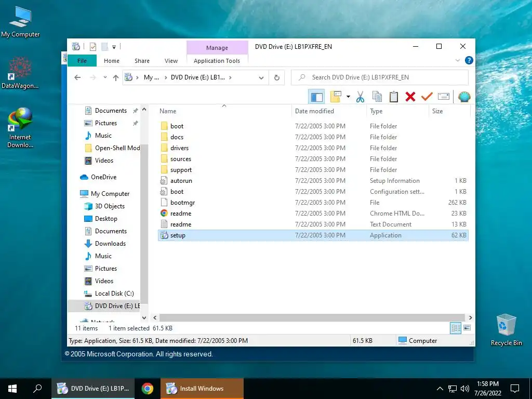The image size is (532, 399).
Task: Sort by the Name column header
Action: 224,111
